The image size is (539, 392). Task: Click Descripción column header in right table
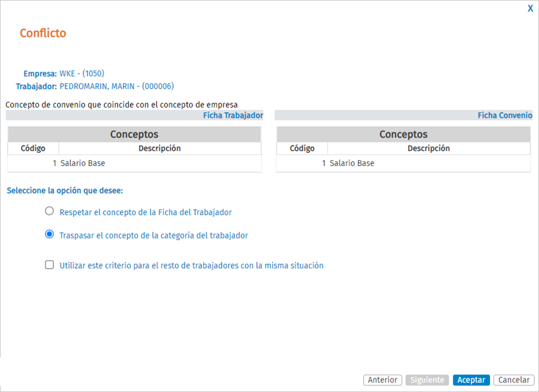point(428,148)
